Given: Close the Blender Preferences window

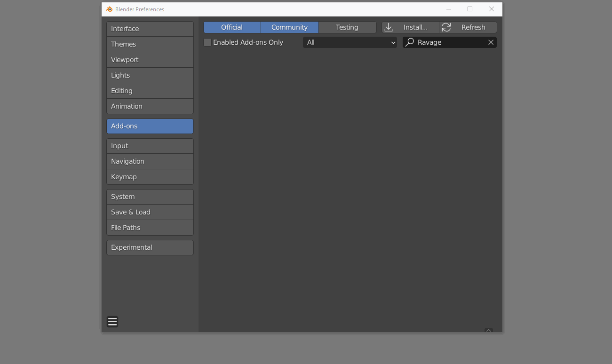Looking at the screenshot, I should [x=492, y=9].
